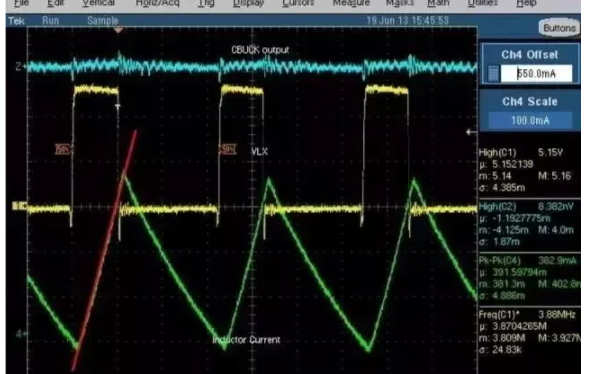Click the Ch4 Scale 100.0mA field
The image size is (605, 374).
[530, 120]
